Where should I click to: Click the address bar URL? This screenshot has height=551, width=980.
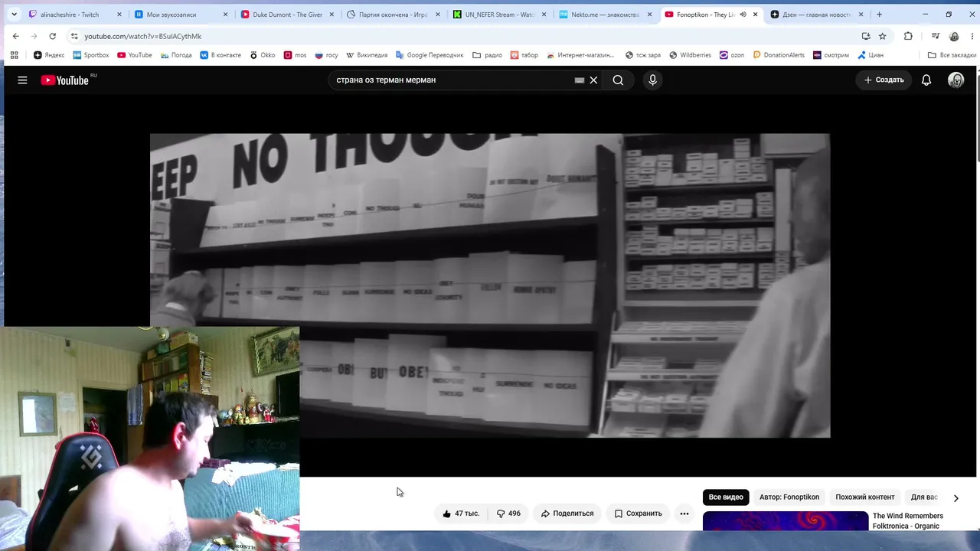point(143,36)
